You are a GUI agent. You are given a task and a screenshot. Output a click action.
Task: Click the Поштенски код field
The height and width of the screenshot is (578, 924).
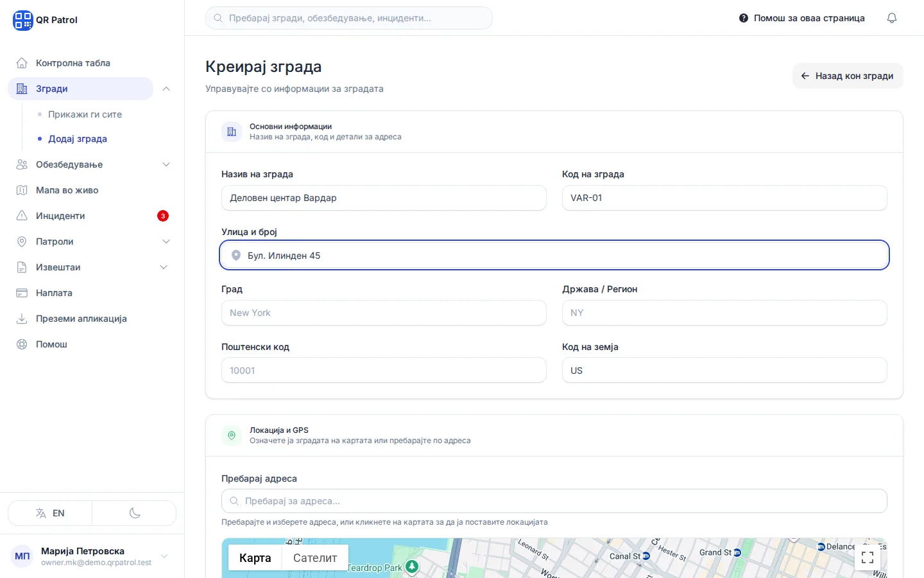point(384,370)
